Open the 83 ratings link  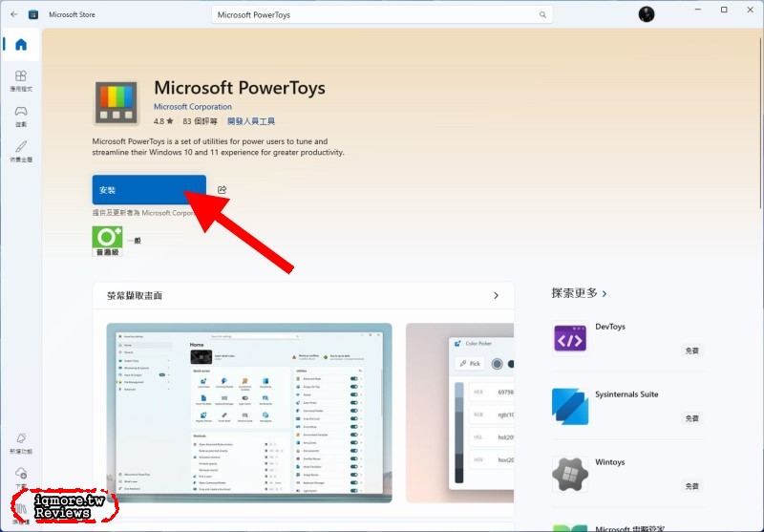click(201, 121)
